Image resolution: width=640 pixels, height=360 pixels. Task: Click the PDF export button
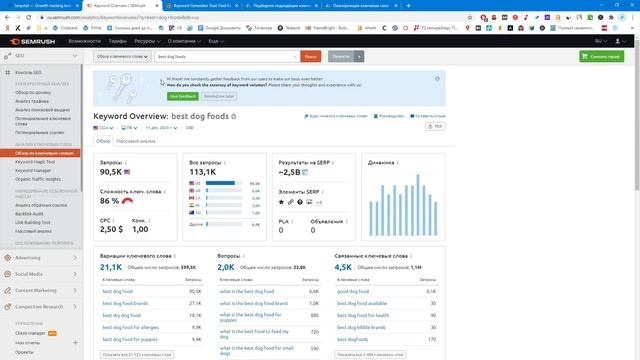[x=435, y=126]
